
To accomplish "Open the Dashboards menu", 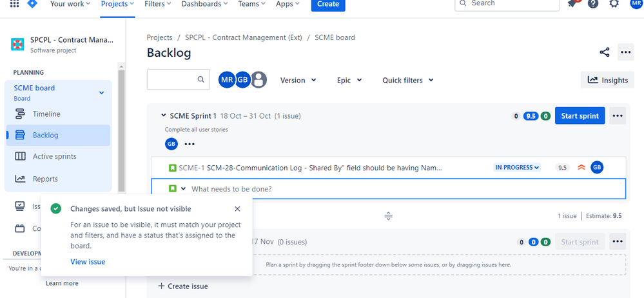I will click(204, 4).
